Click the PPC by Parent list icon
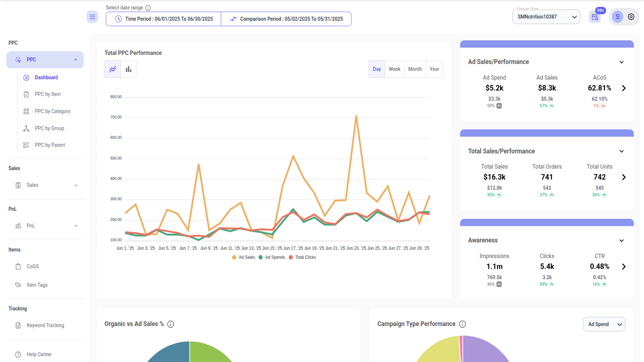The image size is (644, 362). click(26, 145)
